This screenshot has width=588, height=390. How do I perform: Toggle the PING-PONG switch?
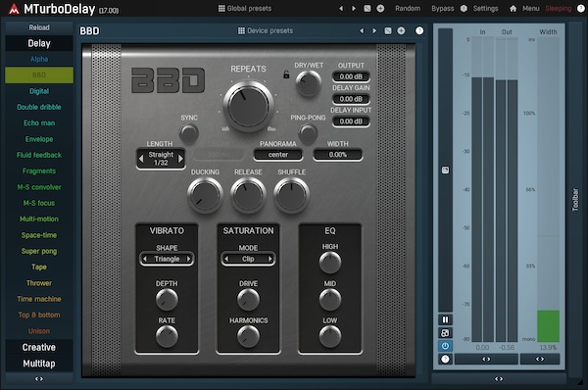(x=308, y=133)
